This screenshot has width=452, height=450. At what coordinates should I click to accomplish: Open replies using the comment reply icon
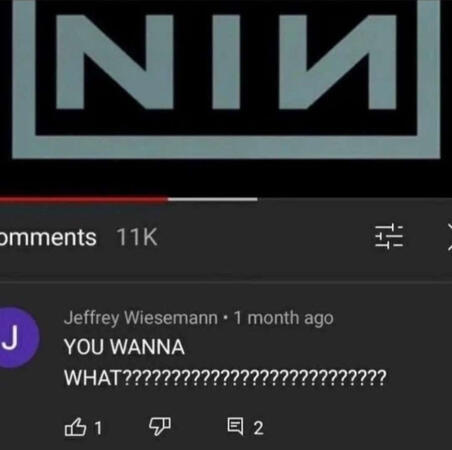[x=235, y=427]
